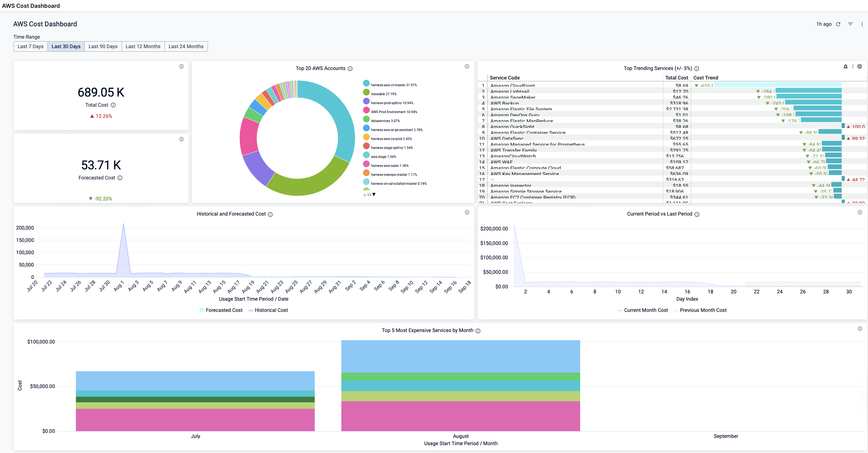Choose the Last 30 Days option
This screenshot has height=453, width=868.
point(66,46)
